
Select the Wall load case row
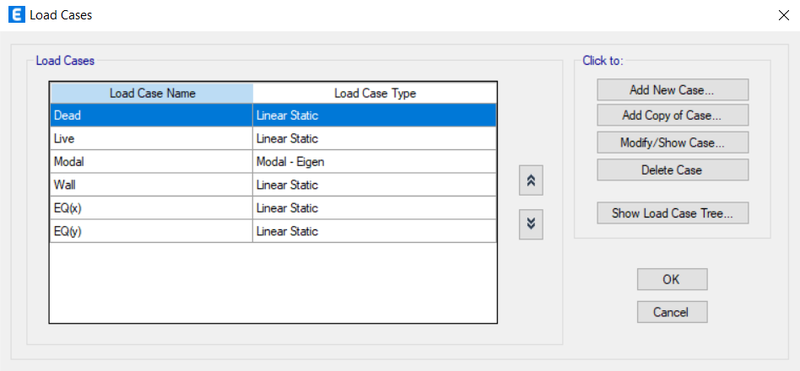tap(273, 185)
